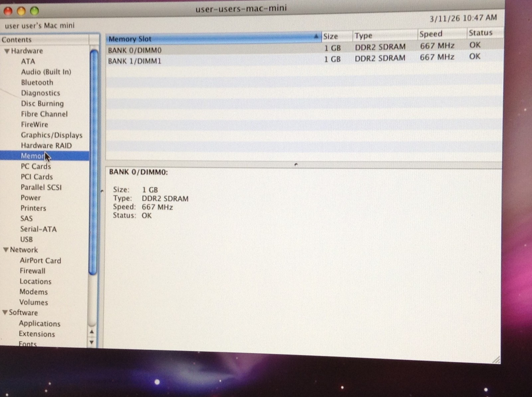
Task: Click the blue sidebar scrollbar thumb
Action: 94,162
